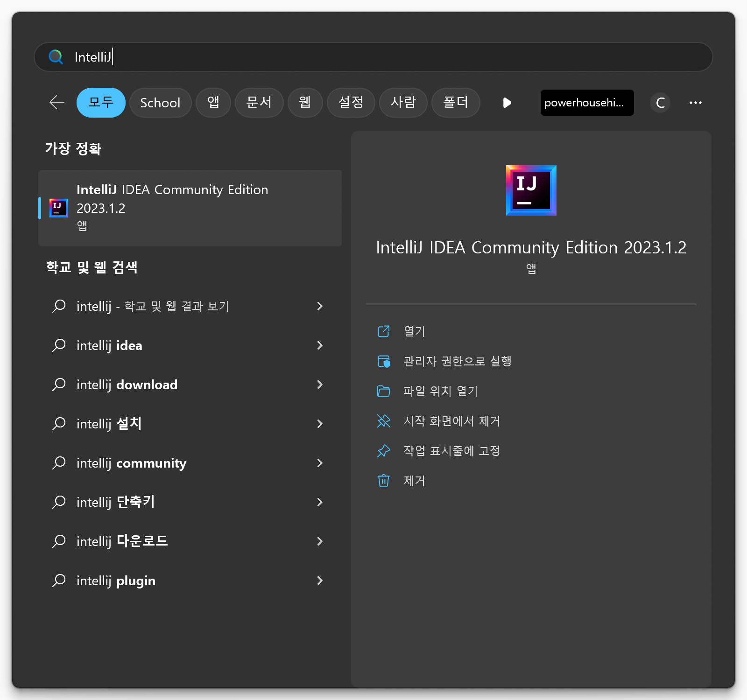Image resolution: width=747 pixels, height=700 pixels.
Task: Open the C profile avatar
Action: click(660, 103)
